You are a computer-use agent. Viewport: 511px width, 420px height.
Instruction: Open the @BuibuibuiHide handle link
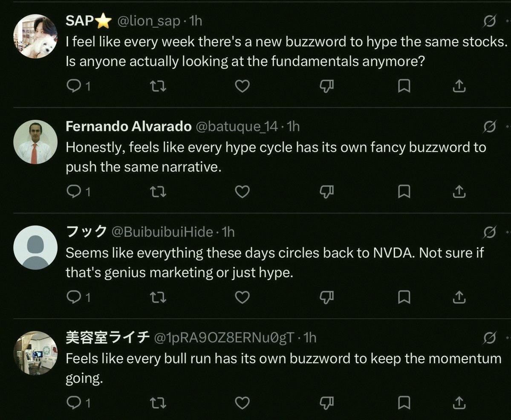(x=162, y=232)
